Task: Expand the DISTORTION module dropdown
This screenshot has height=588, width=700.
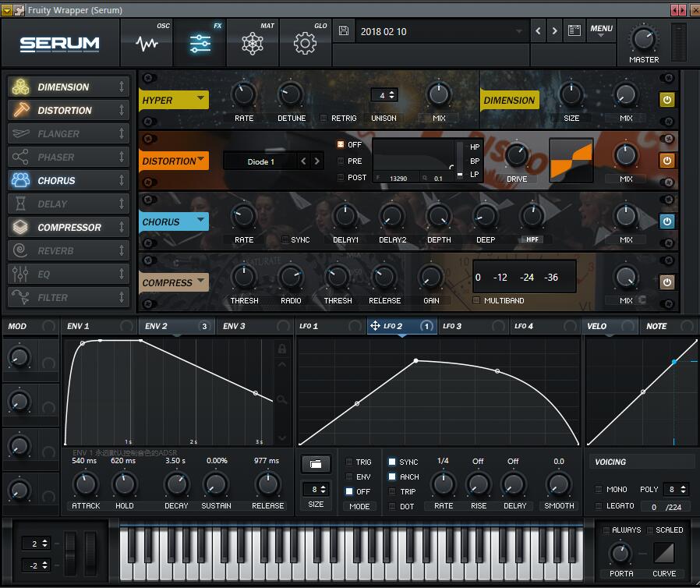Action: (x=200, y=159)
